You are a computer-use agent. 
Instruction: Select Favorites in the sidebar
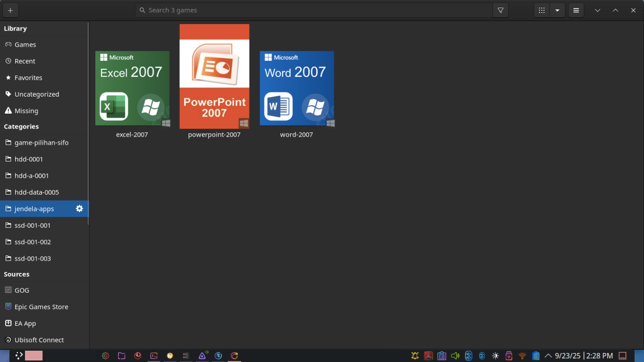pos(44,77)
